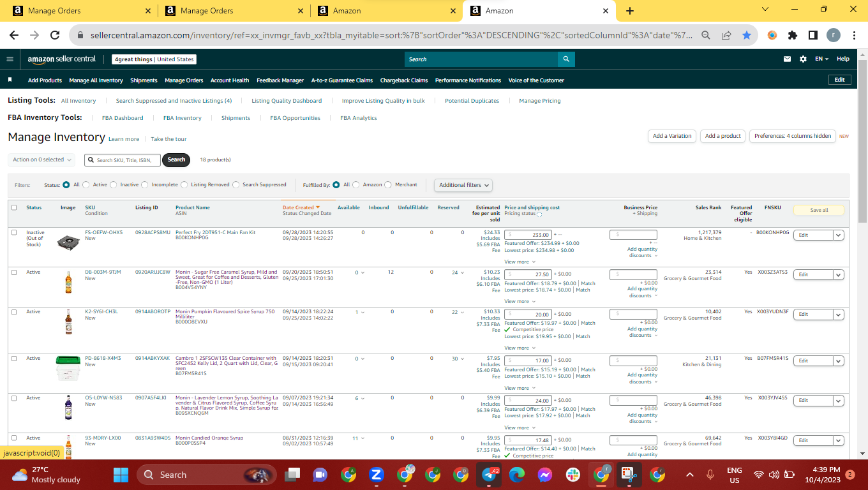The width and height of the screenshot is (868, 490).
Task: Open Messenger from the taskbar
Action: (545, 475)
